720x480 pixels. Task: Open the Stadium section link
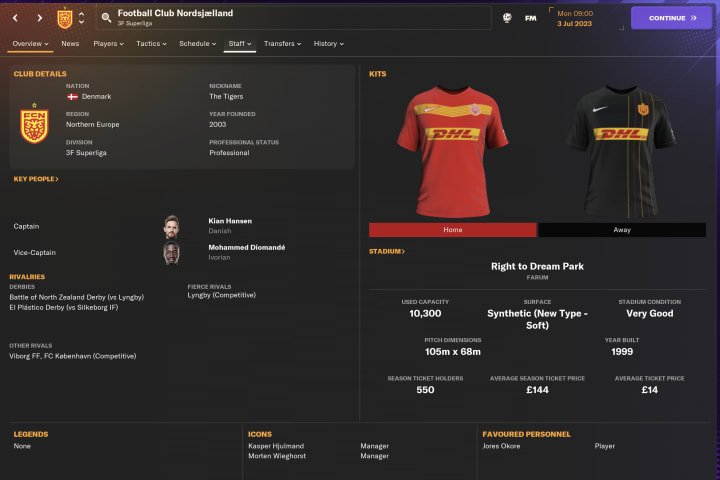(x=387, y=252)
